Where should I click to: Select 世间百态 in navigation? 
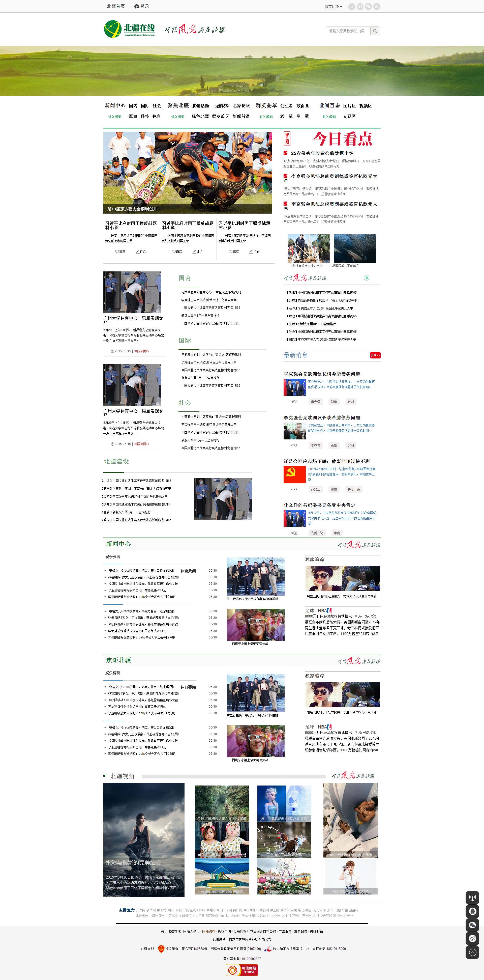pyautogui.click(x=329, y=105)
